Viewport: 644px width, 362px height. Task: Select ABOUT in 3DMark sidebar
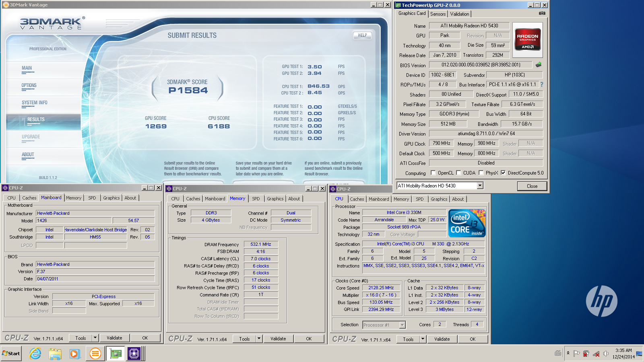[28, 154]
